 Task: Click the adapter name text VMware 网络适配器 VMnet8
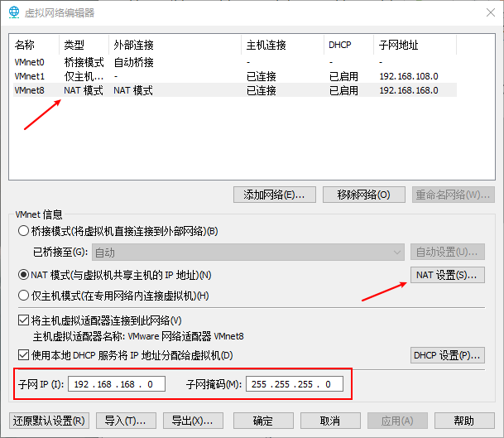185,336
